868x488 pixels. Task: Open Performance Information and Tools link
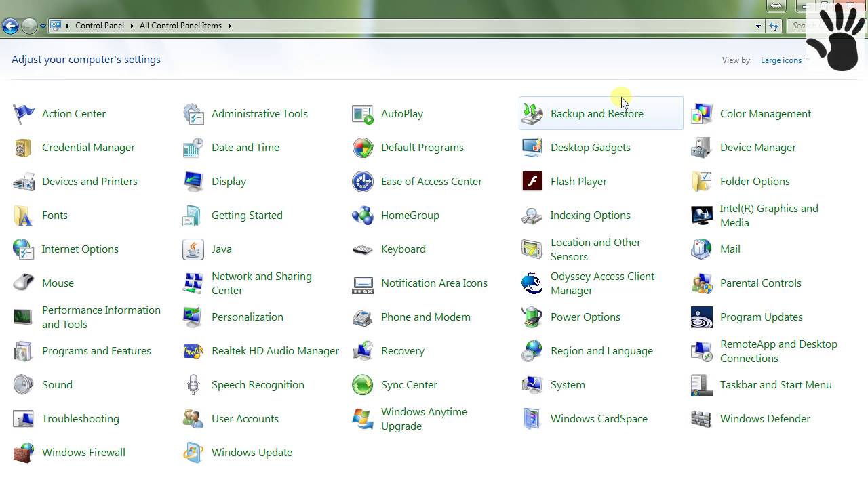tap(101, 317)
